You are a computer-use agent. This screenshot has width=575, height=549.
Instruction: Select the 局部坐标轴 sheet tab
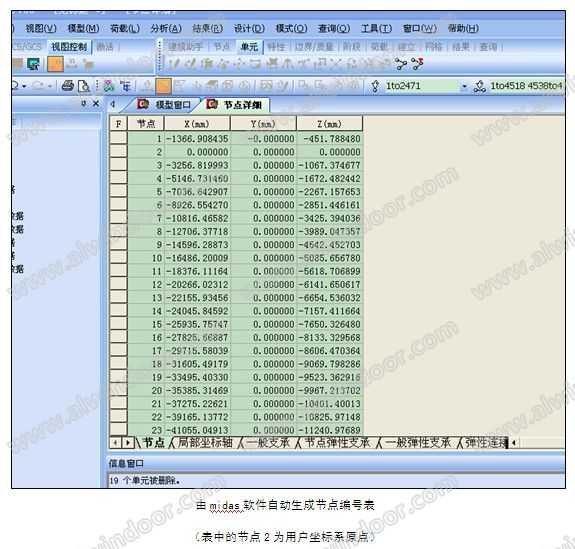pos(205,443)
